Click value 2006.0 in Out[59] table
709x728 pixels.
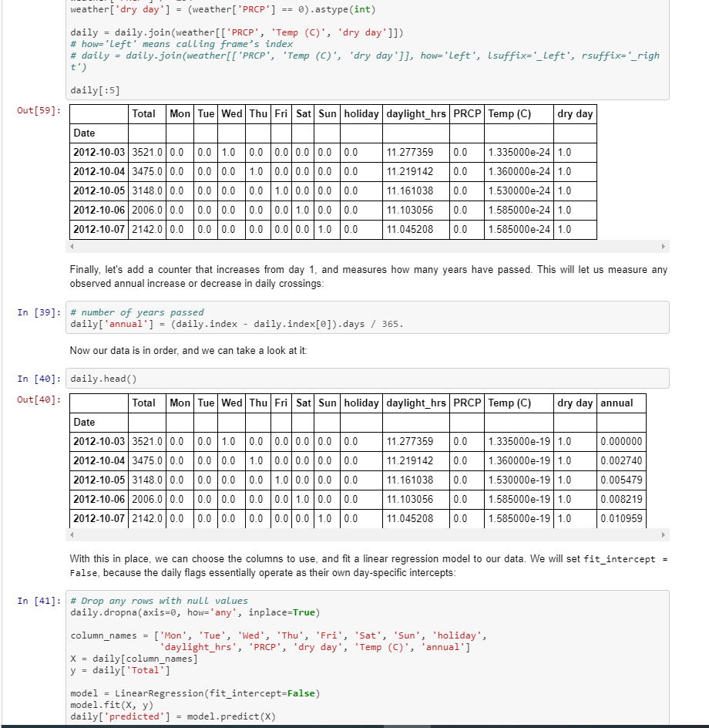click(147, 211)
